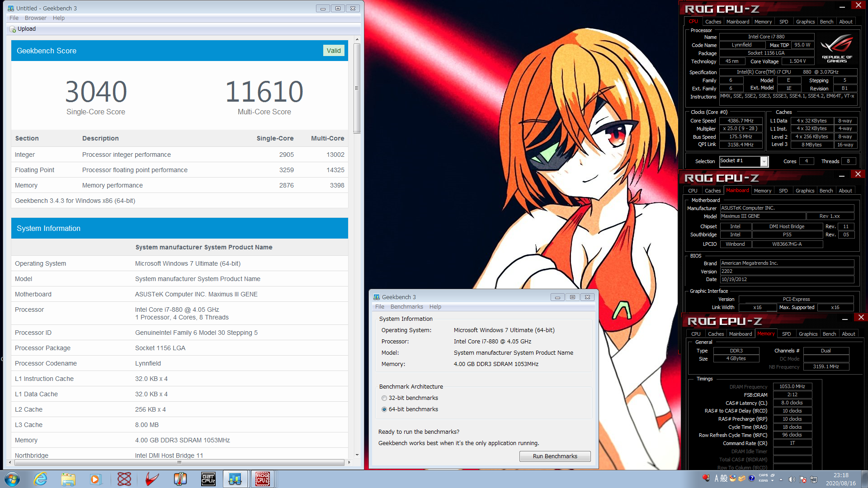Select the 64-bit benchmarks radio button
This screenshot has height=488, width=868.
384,409
